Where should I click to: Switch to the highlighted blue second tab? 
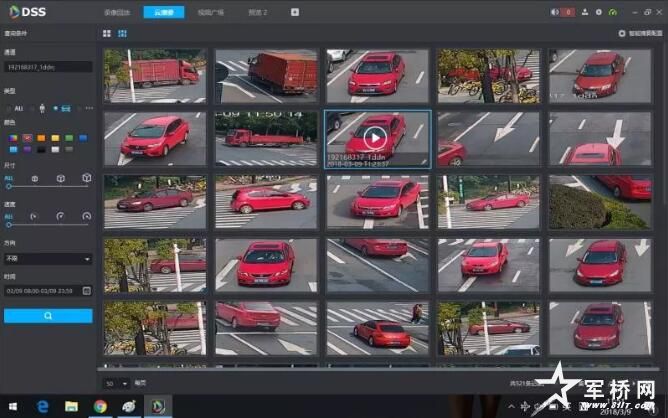click(x=163, y=12)
